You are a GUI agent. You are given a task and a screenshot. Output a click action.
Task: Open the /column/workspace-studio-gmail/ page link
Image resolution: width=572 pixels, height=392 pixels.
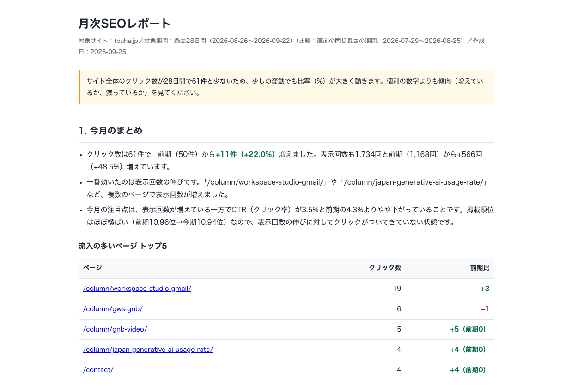coord(137,289)
